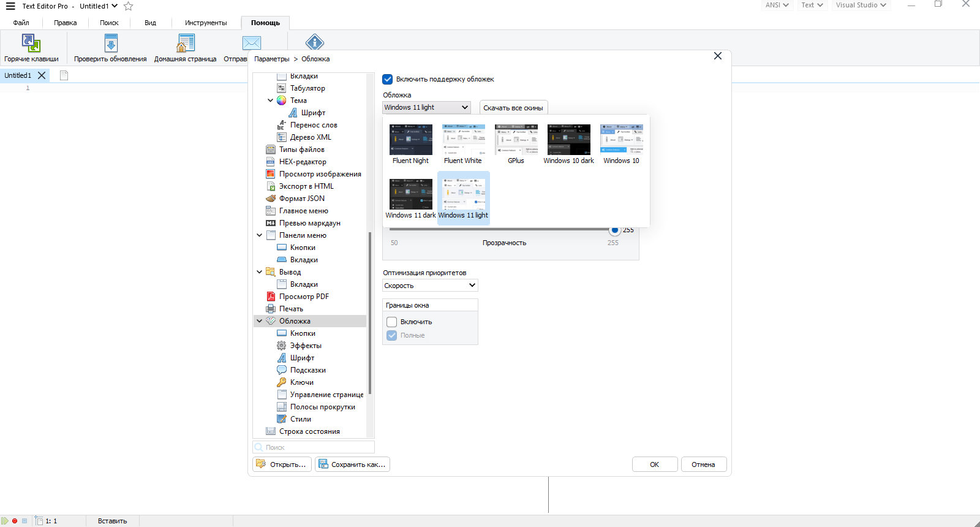Select the Просмотр PDF tree icon
This screenshot has height=527, width=980.
(271, 297)
